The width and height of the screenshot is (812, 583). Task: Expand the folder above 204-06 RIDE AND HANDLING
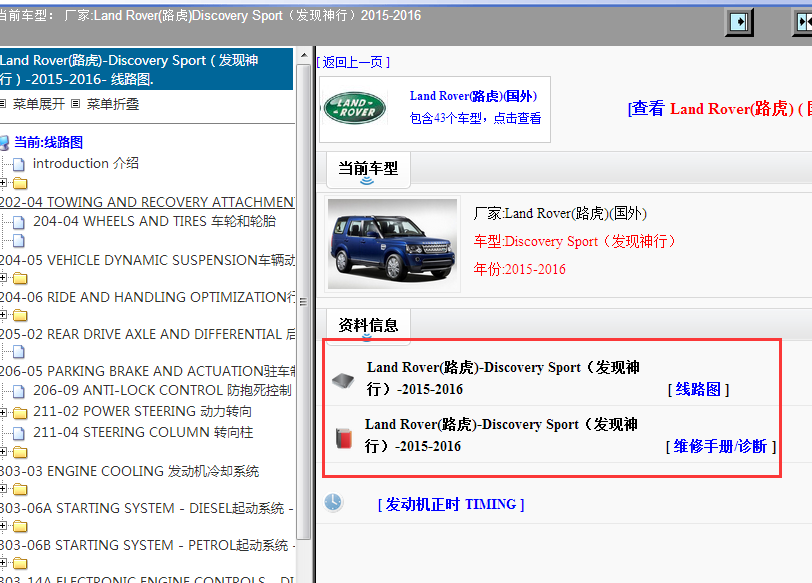pos(3,278)
